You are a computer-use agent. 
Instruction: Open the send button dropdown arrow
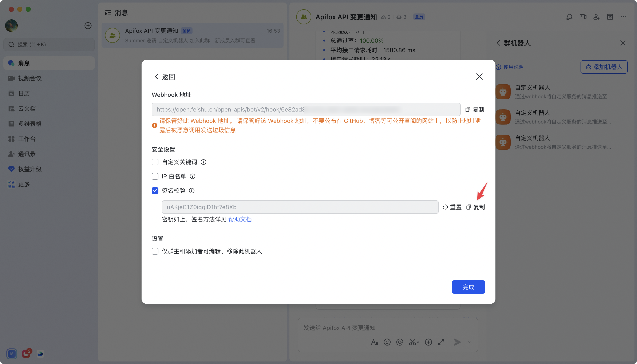pyautogui.click(x=469, y=342)
